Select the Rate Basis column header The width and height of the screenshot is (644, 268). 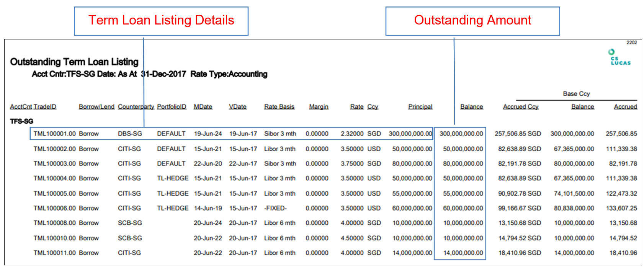click(x=279, y=107)
